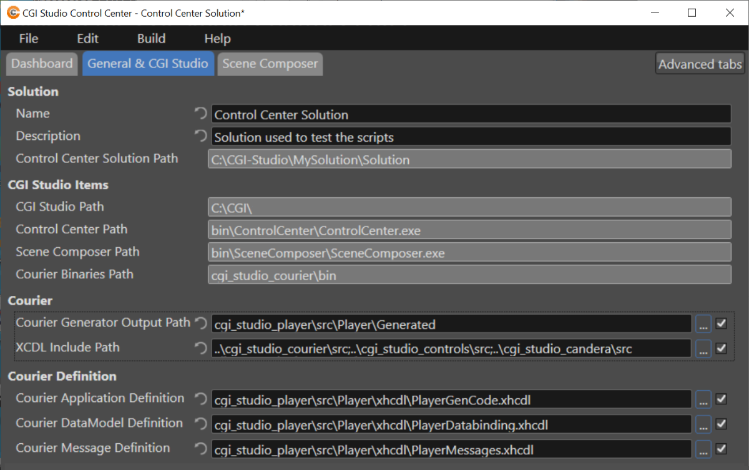Click into the solution Name field

tap(471, 115)
